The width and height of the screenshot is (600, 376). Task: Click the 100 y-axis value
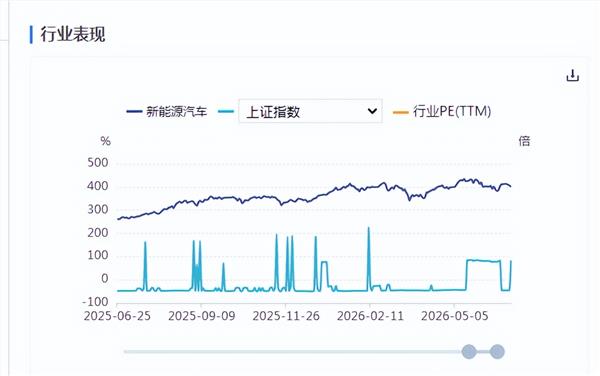pos(98,256)
